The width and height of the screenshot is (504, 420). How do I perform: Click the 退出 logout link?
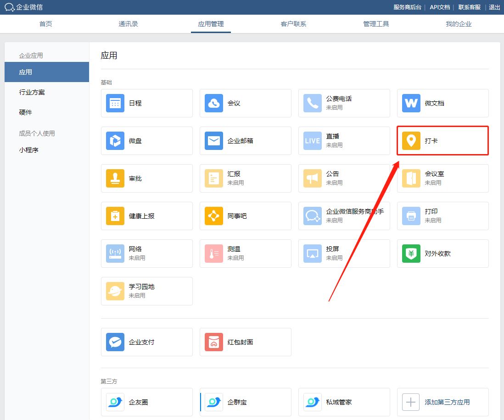(494, 7)
